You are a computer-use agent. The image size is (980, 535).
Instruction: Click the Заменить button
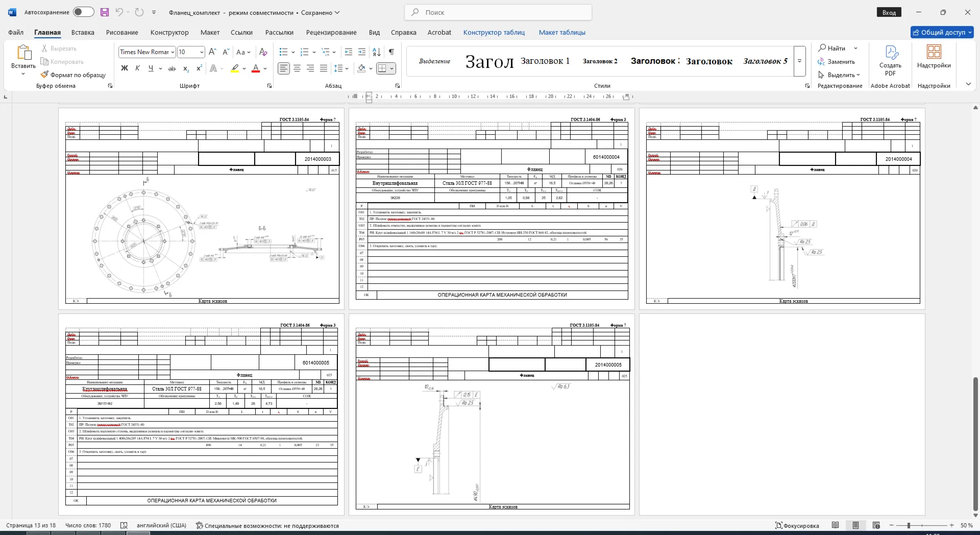pos(836,62)
